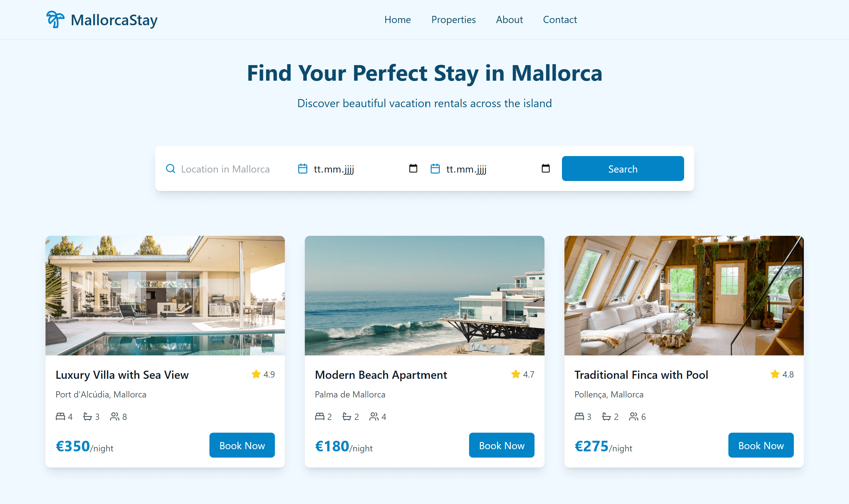
Task: Book the Modern Beach Apartment
Action: click(501, 445)
